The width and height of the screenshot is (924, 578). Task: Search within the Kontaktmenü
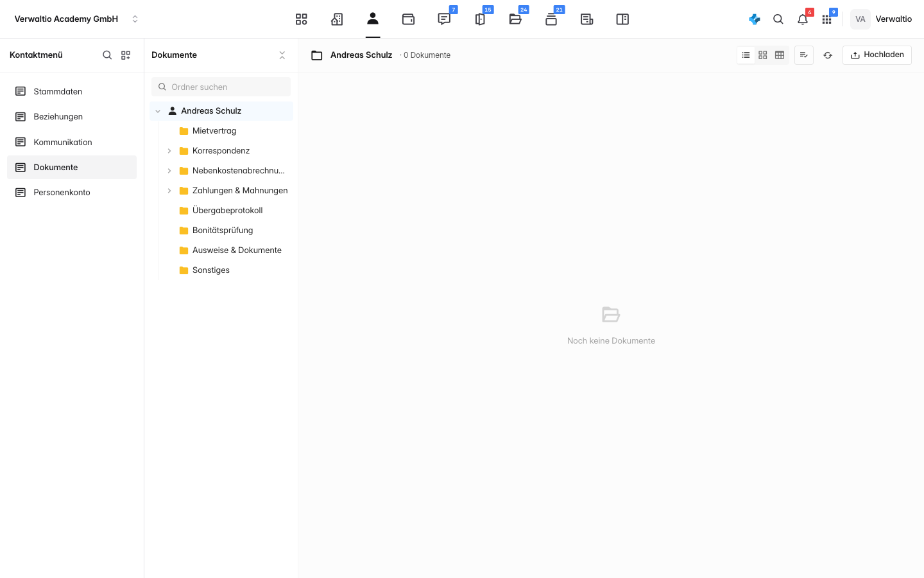click(x=107, y=55)
